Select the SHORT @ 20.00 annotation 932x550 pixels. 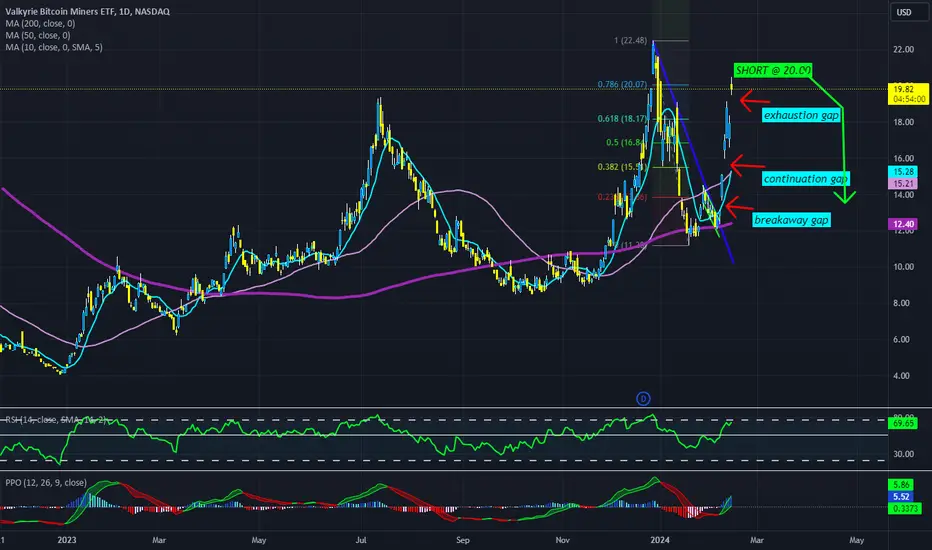[x=773, y=70]
